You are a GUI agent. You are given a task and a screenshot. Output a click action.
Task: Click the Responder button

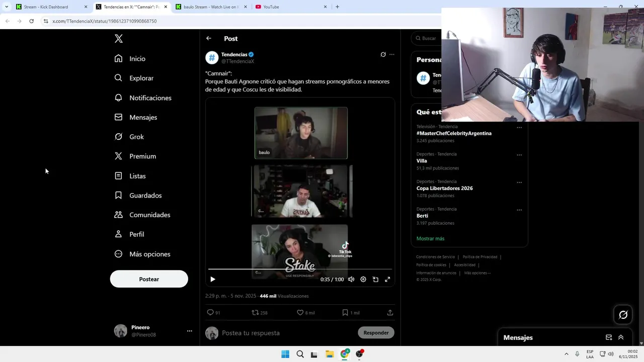pos(376,333)
